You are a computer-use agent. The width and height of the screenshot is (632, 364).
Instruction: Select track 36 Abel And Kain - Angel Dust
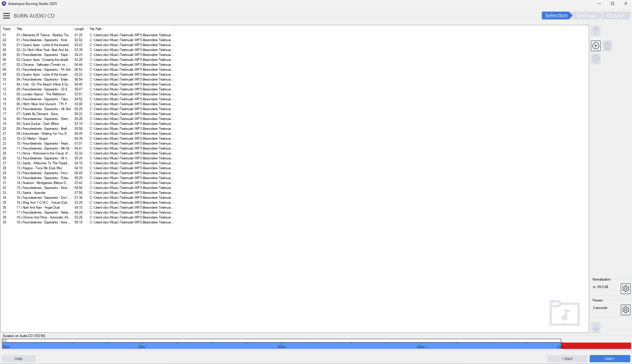pos(88,208)
